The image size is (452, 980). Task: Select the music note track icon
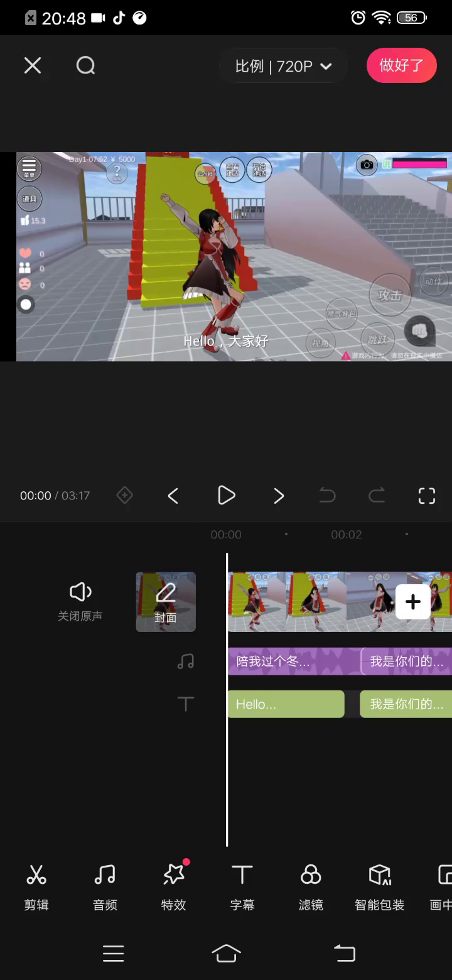click(x=186, y=661)
